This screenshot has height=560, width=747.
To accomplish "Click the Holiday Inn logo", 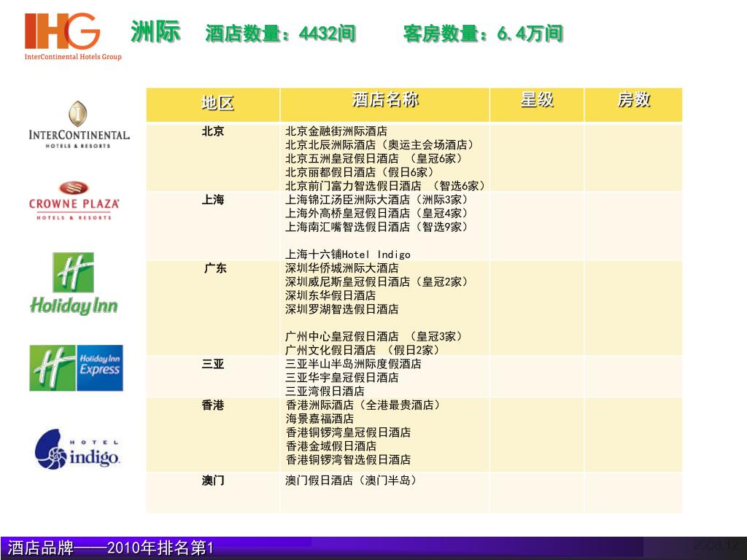I will pyautogui.click(x=74, y=284).
